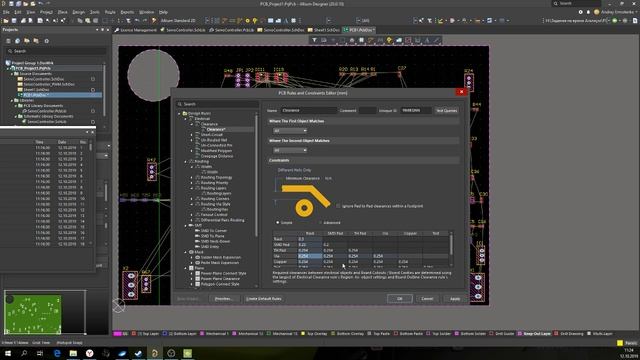This screenshot has width=640, height=360.
Task: Click the cross-probe icon in the main toolbar
Action: coord(154,20)
